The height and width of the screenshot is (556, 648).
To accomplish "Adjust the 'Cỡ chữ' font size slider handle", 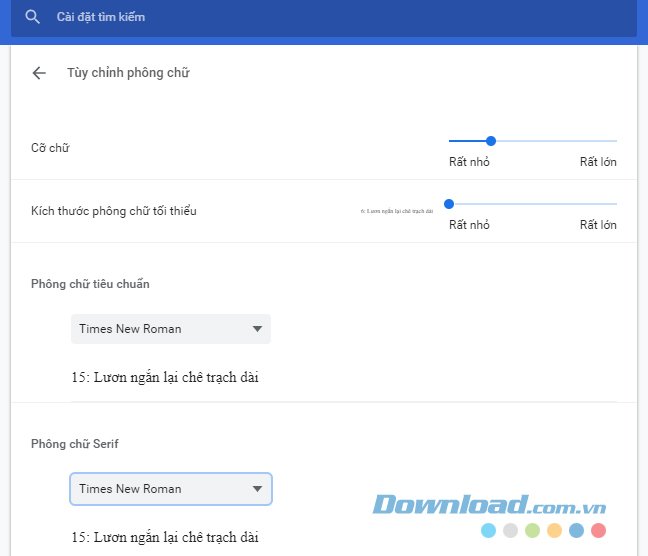I will (491, 141).
